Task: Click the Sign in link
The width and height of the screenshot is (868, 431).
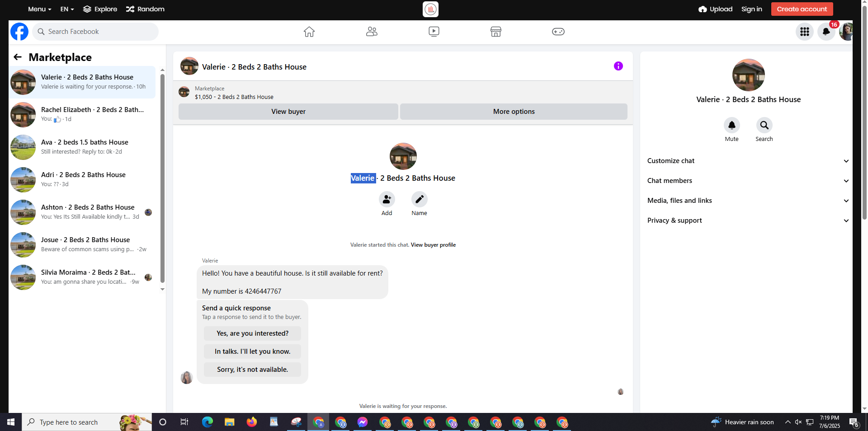Action: click(752, 9)
